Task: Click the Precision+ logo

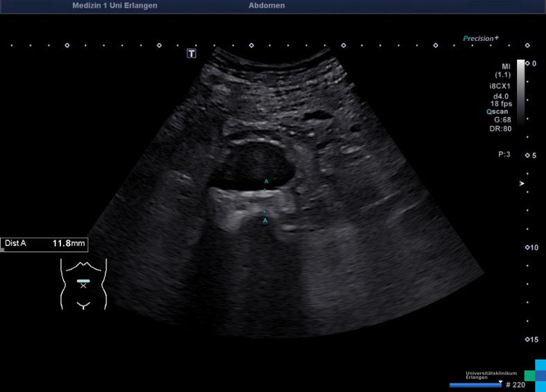Action: [x=481, y=39]
